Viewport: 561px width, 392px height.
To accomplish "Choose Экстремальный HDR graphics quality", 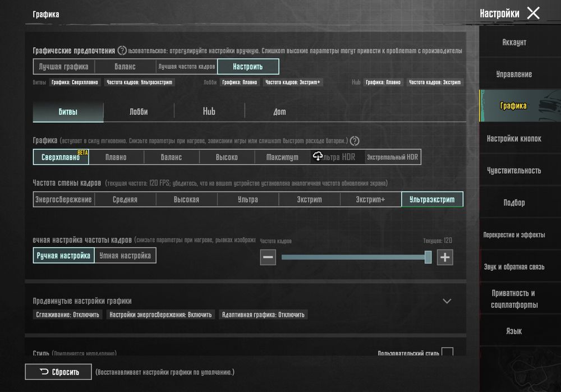I will pyautogui.click(x=393, y=157).
